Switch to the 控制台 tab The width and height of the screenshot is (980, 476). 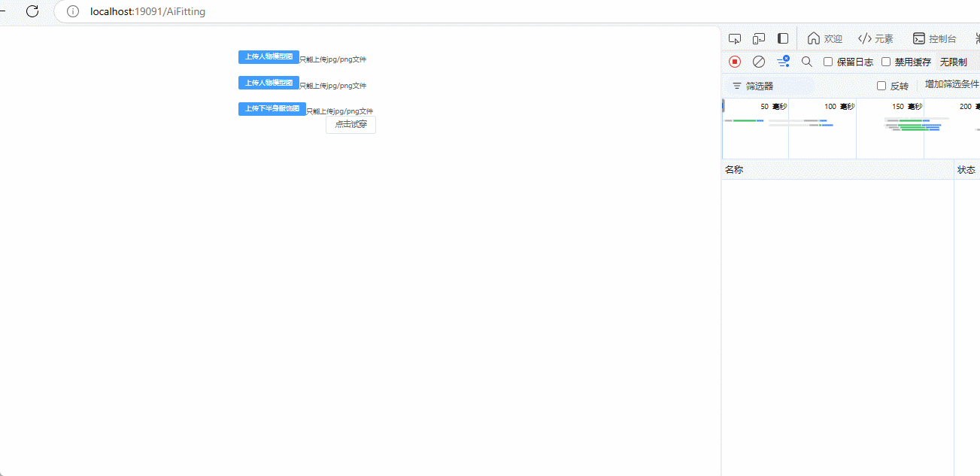pos(935,38)
